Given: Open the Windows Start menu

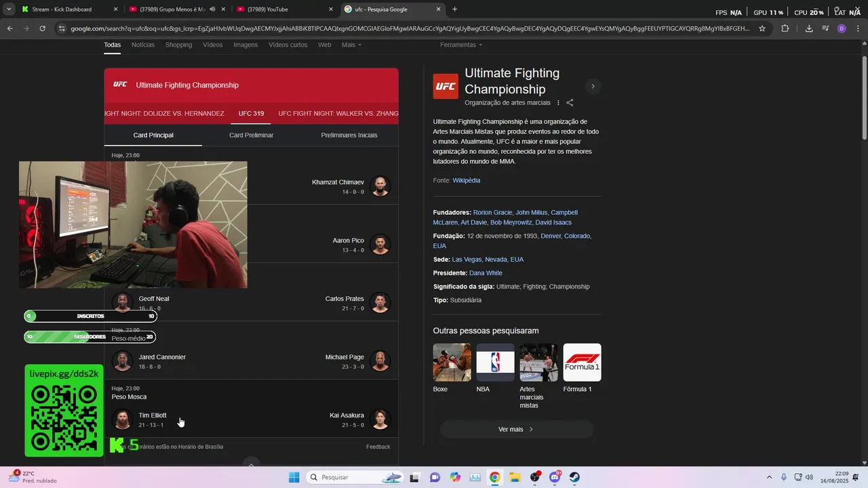Looking at the screenshot, I should [294, 477].
